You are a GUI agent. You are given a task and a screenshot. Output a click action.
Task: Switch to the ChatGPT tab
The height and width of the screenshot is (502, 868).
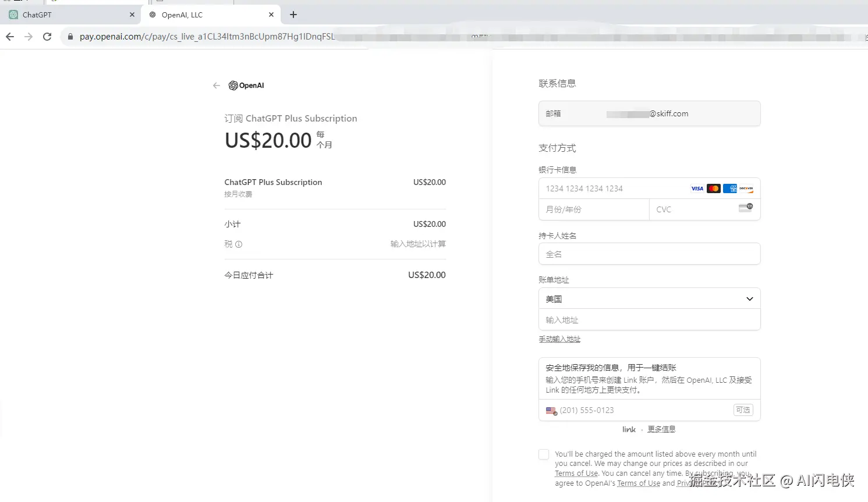click(70, 15)
